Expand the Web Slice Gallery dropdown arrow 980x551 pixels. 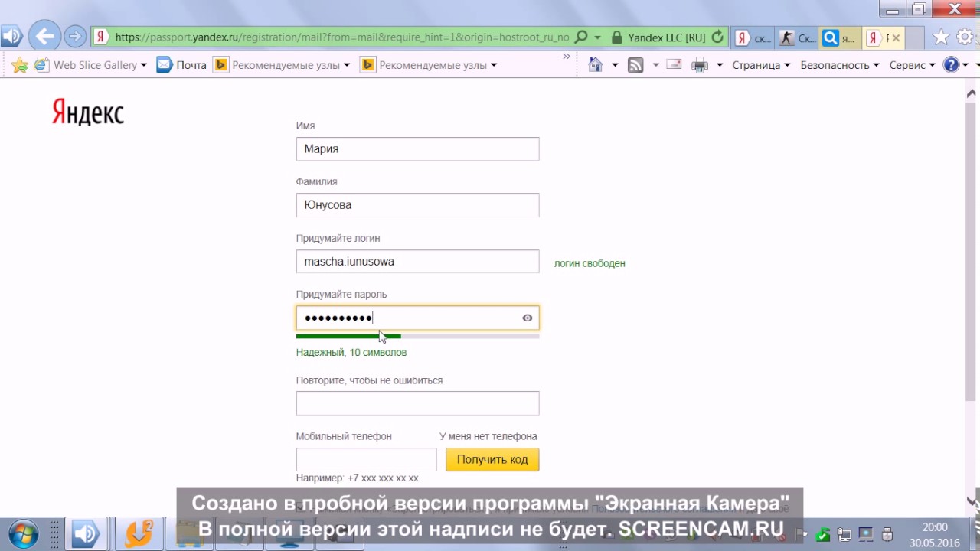click(x=144, y=65)
